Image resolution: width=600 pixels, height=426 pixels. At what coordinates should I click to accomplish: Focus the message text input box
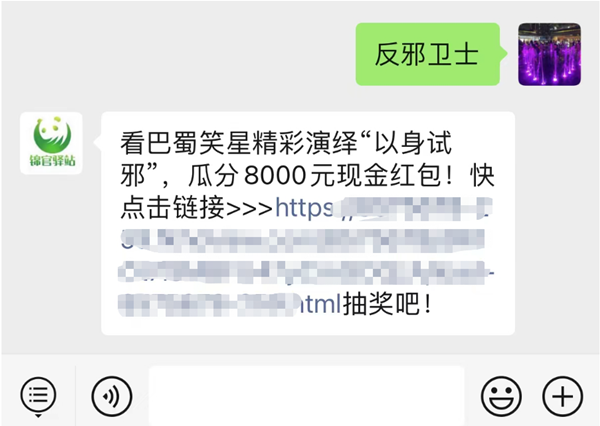click(307, 396)
